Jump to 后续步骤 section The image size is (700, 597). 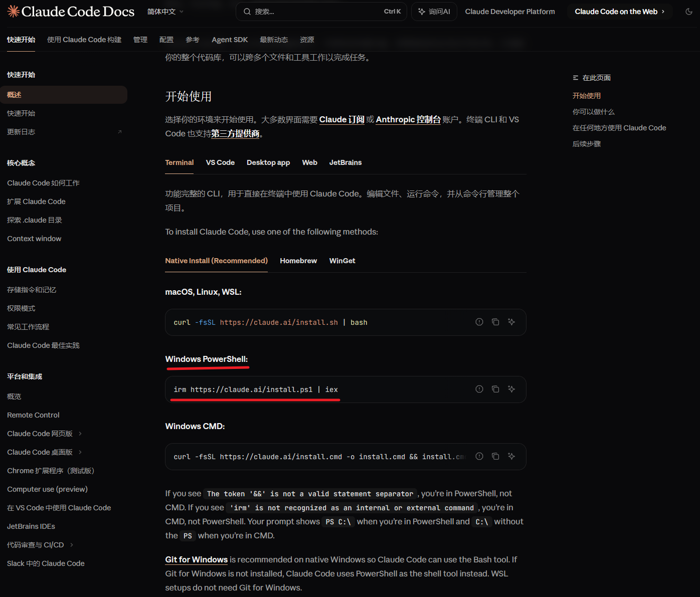[x=587, y=144]
